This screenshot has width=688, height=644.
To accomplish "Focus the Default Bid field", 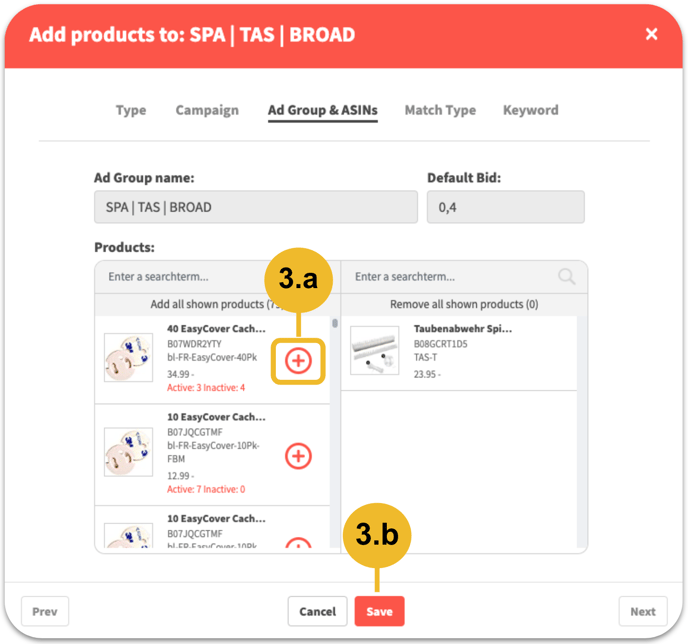I will pos(505,207).
